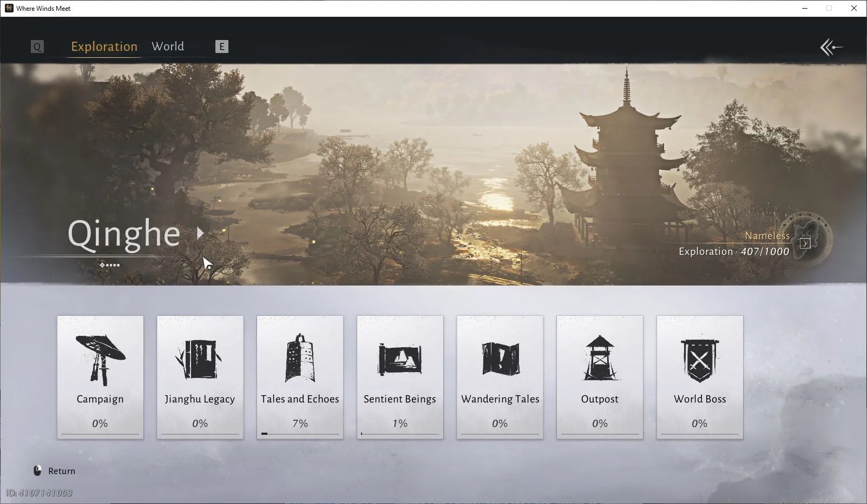Open the Wandering Tales map icon
The width and height of the screenshot is (867, 504).
[x=500, y=359]
